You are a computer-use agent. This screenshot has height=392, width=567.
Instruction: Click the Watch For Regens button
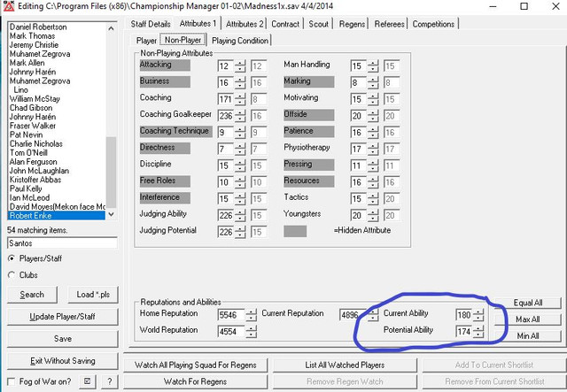pos(195,382)
